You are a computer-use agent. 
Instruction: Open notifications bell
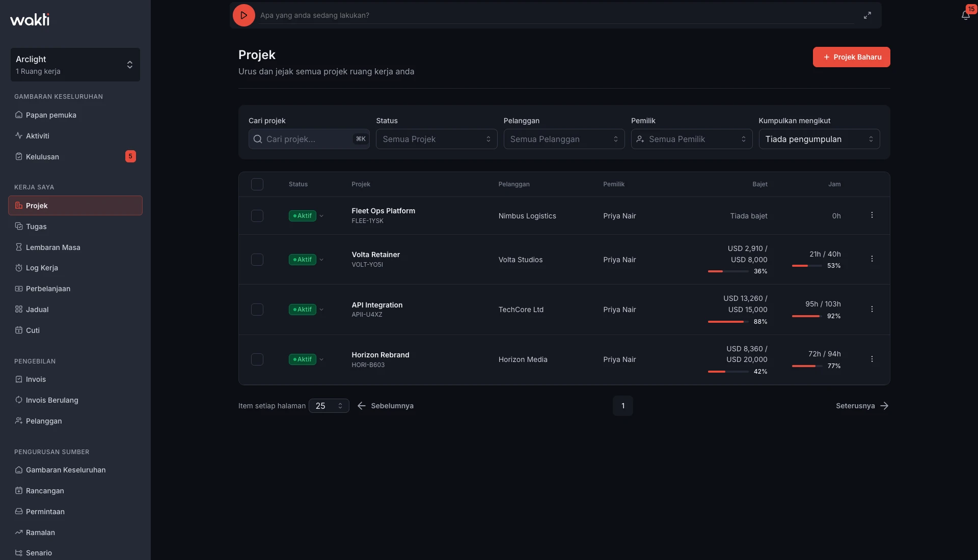(965, 15)
